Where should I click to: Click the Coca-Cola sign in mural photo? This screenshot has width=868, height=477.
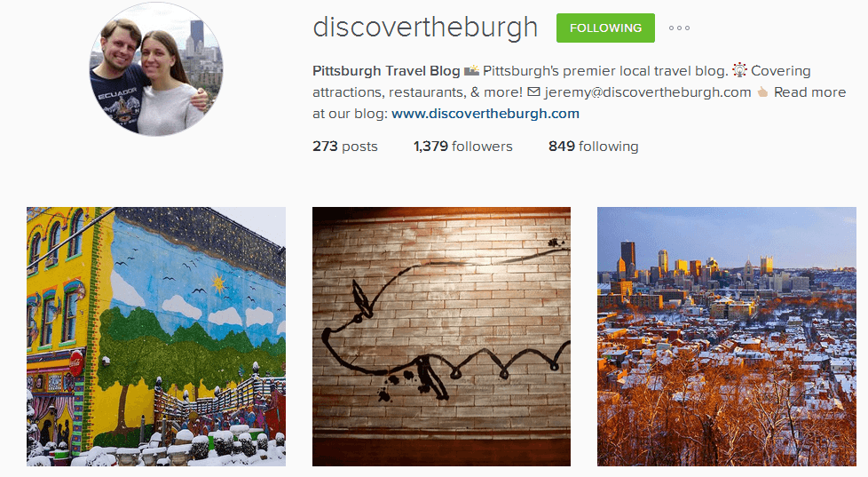pos(75,363)
